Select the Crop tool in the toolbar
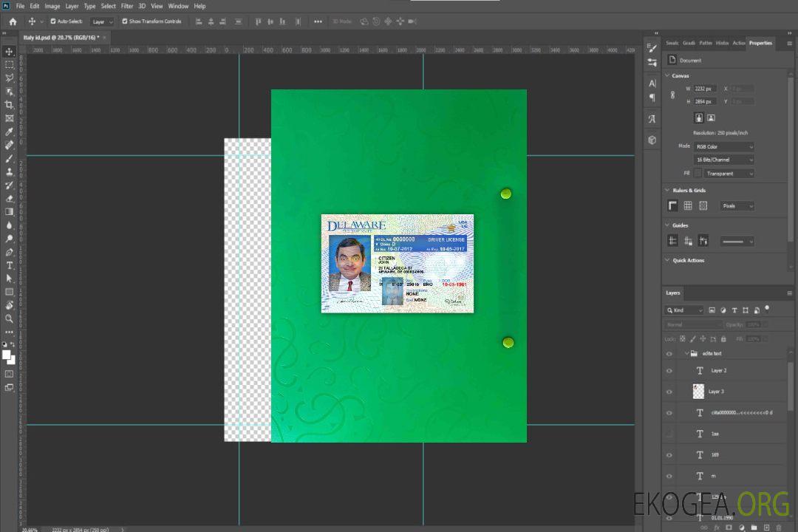 pyautogui.click(x=10, y=105)
